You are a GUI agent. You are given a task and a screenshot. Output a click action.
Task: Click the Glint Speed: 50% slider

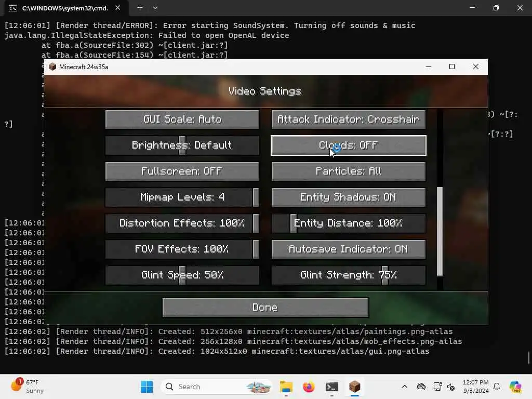point(182,275)
